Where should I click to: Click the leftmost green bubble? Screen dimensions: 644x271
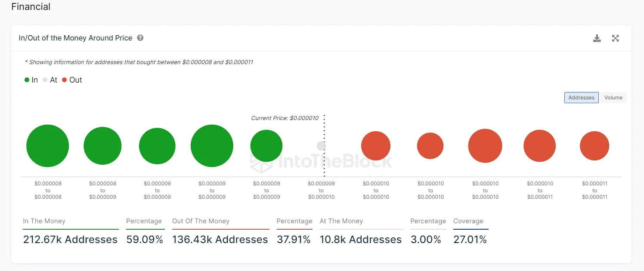[47, 146]
